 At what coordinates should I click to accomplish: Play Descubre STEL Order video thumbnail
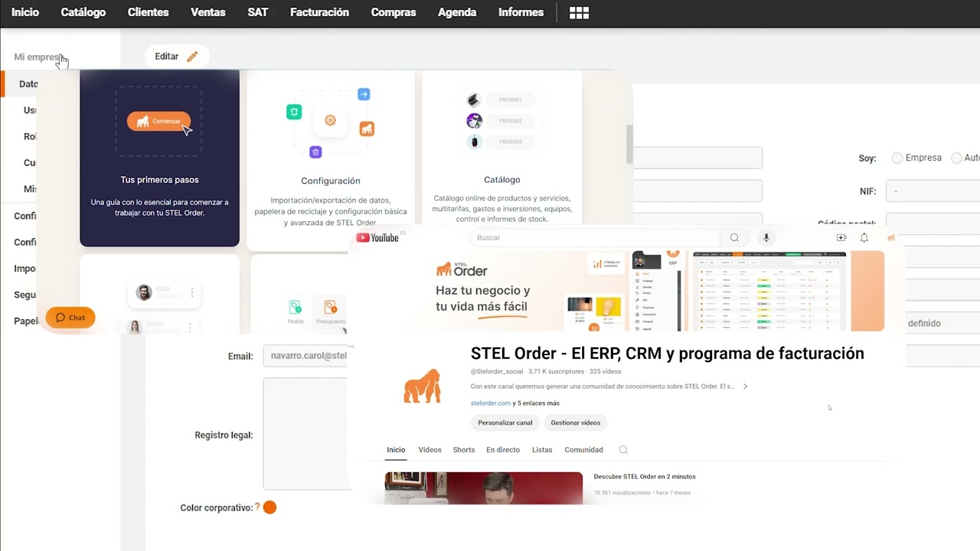484,488
